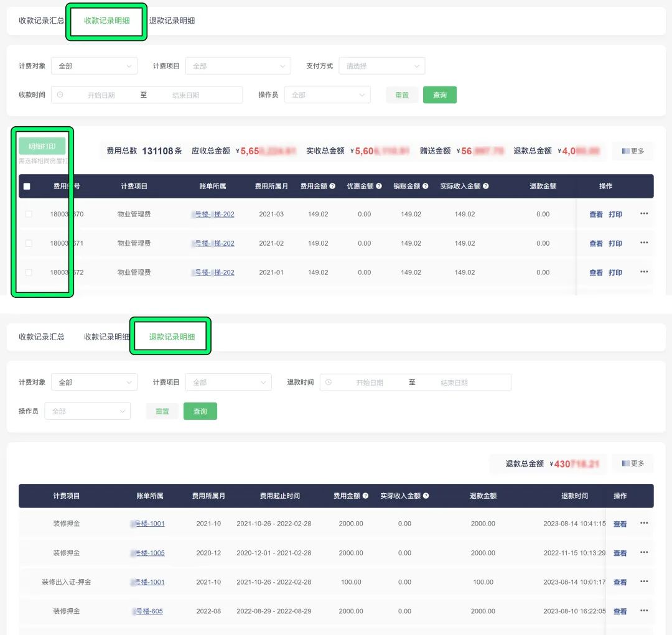The width and height of the screenshot is (672, 635).
Task: Check the checkbox for the 2021-03 物业管理费 row
Action: tap(29, 214)
